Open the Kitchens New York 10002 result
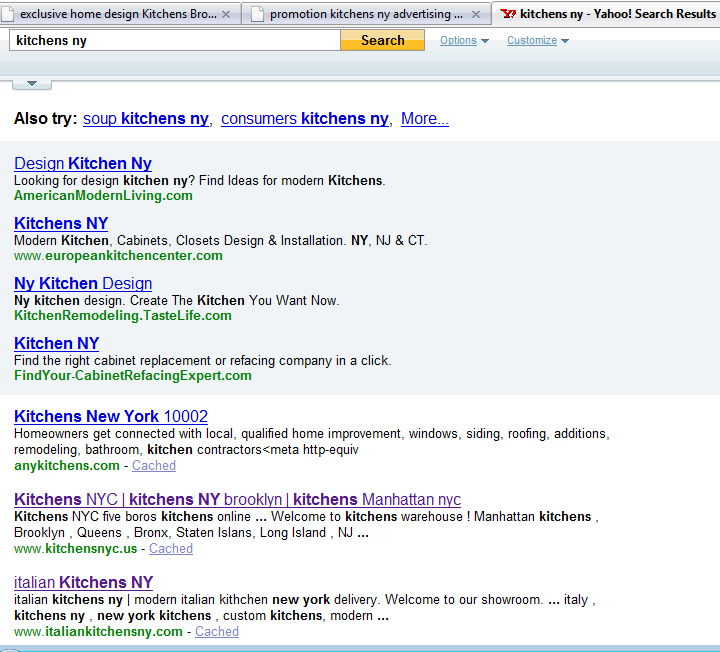The width and height of the screenshot is (720, 652). (x=111, y=416)
